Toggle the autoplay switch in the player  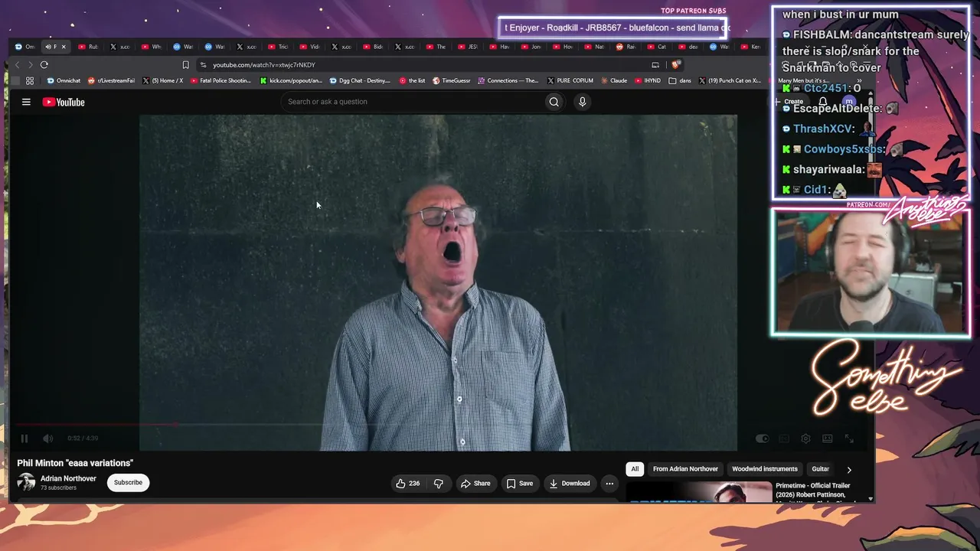coord(762,439)
